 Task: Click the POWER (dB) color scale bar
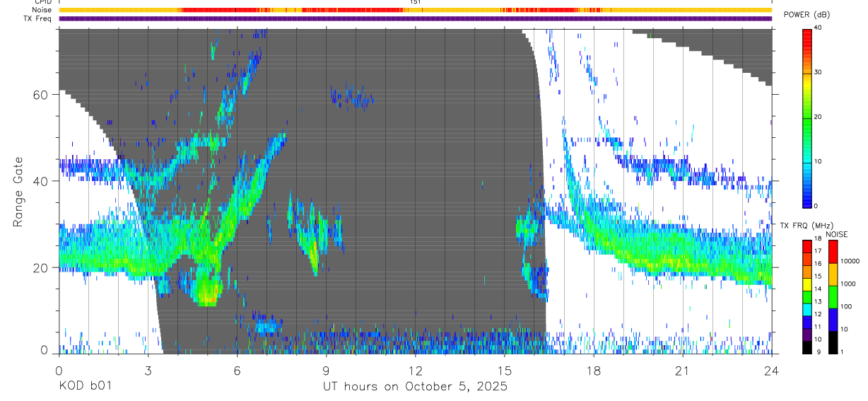pos(807,117)
